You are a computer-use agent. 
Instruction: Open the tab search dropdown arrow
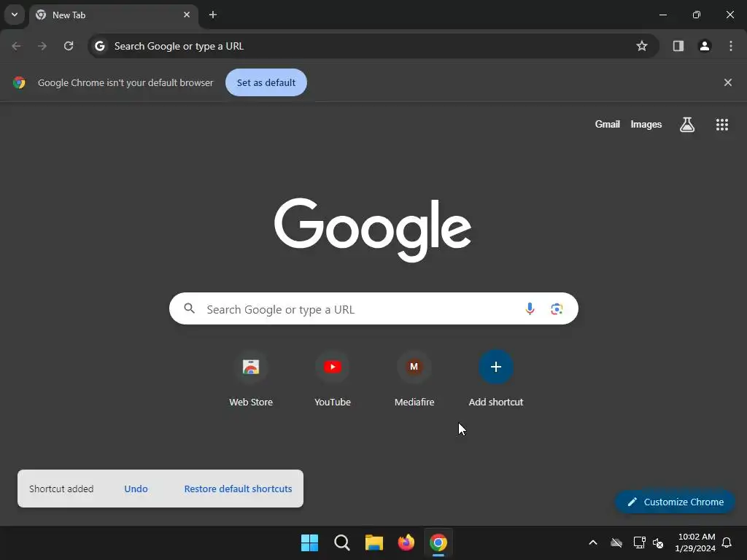click(x=15, y=15)
